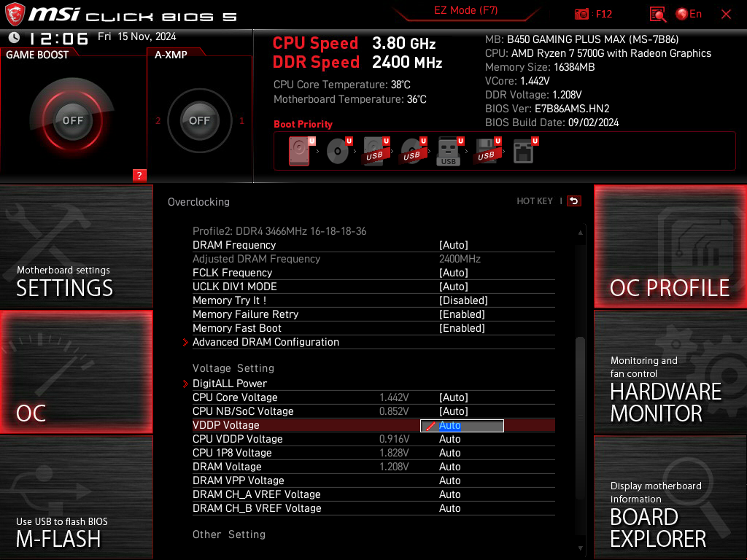Click the Voltage Setting section heading
747x560 pixels.
tap(233, 368)
